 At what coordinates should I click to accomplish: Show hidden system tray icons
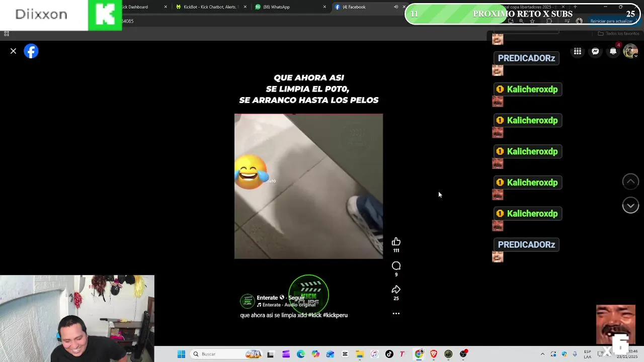[x=542, y=354]
